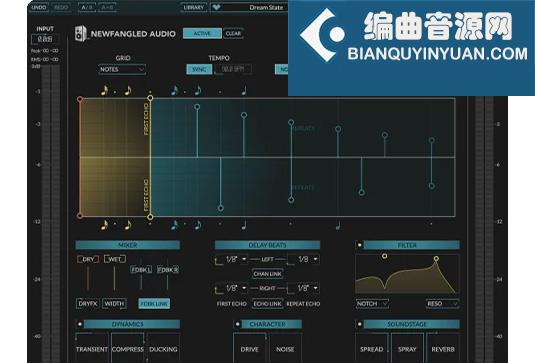Image resolution: width=535 pixels, height=363 pixels.
Task: Disable FDBK LINK in the Mixer
Action: click(154, 304)
